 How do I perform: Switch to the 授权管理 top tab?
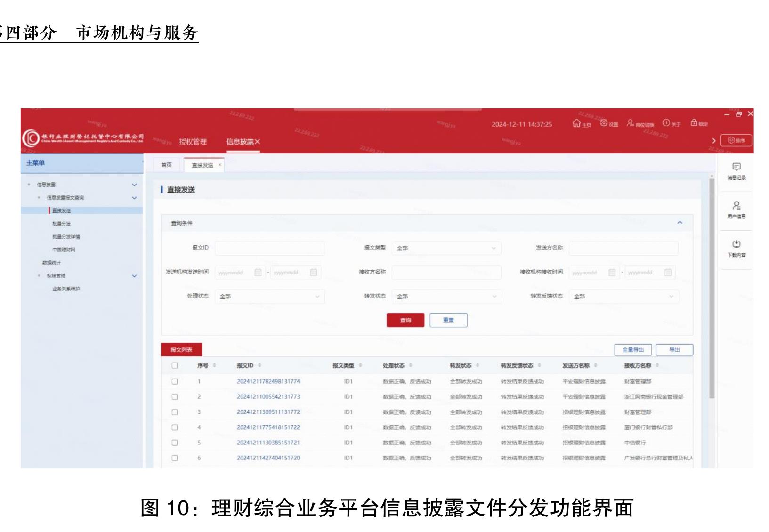193,142
